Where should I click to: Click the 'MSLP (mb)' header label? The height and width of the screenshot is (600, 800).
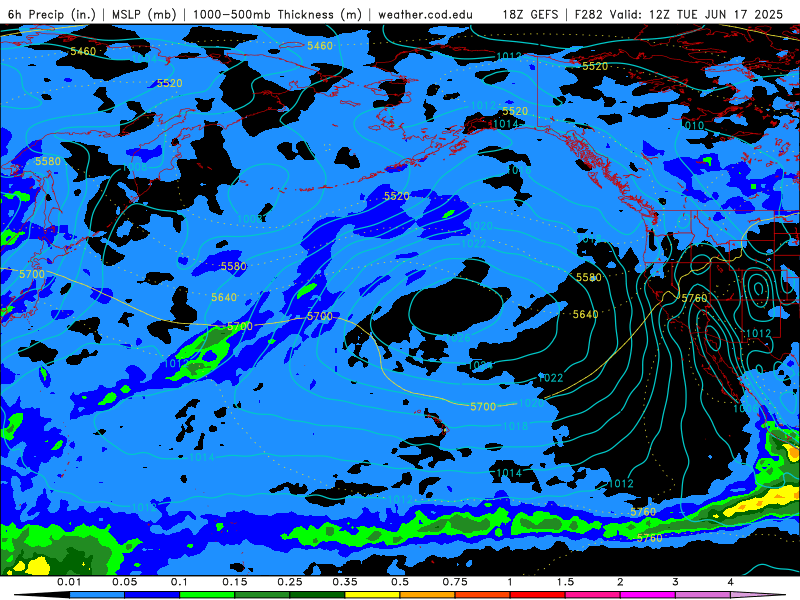[144, 14]
